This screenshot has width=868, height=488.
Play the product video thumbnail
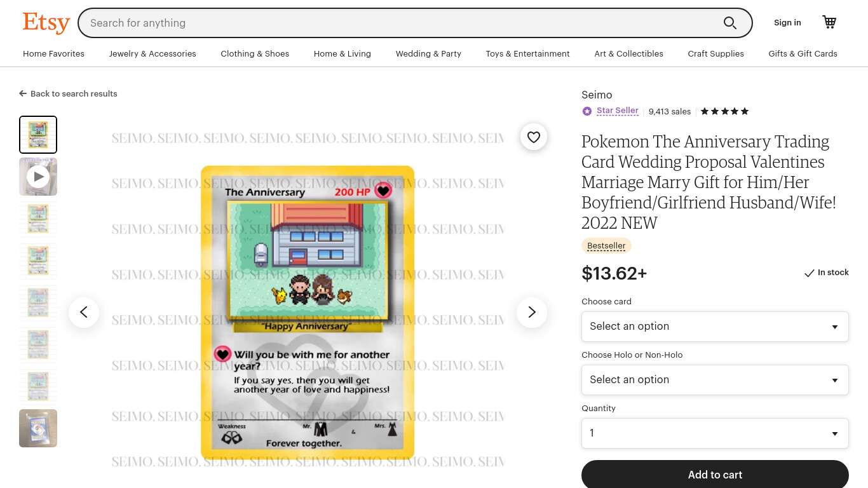click(x=38, y=177)
